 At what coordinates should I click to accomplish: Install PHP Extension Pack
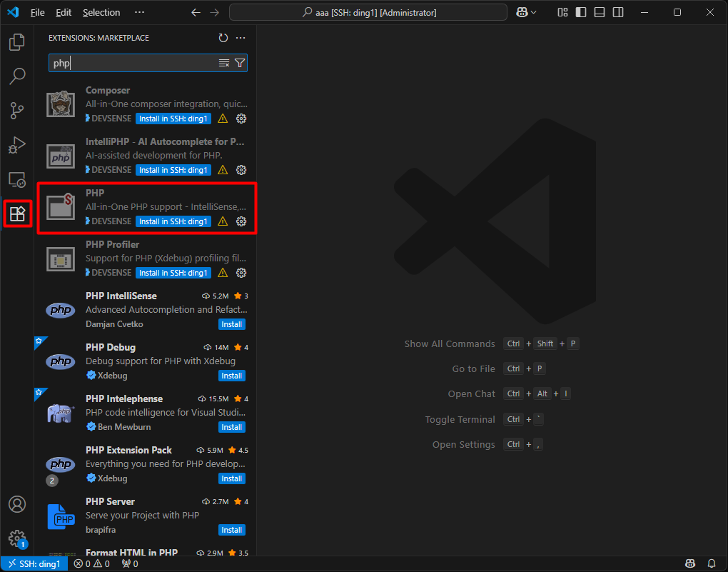(x=232, y=478)
